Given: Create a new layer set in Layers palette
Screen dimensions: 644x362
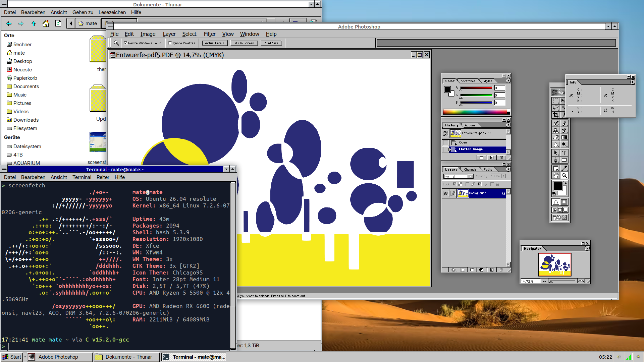Looking at the screenshot, I should 472,270.
